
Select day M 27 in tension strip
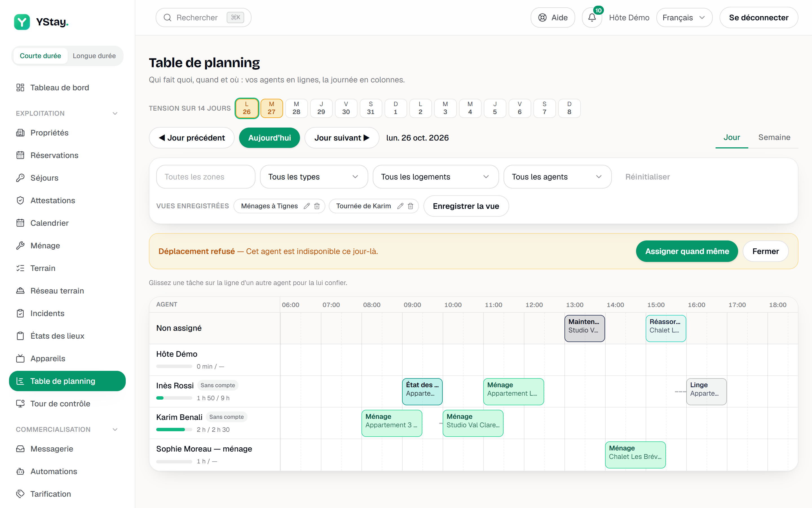(272, 108)
